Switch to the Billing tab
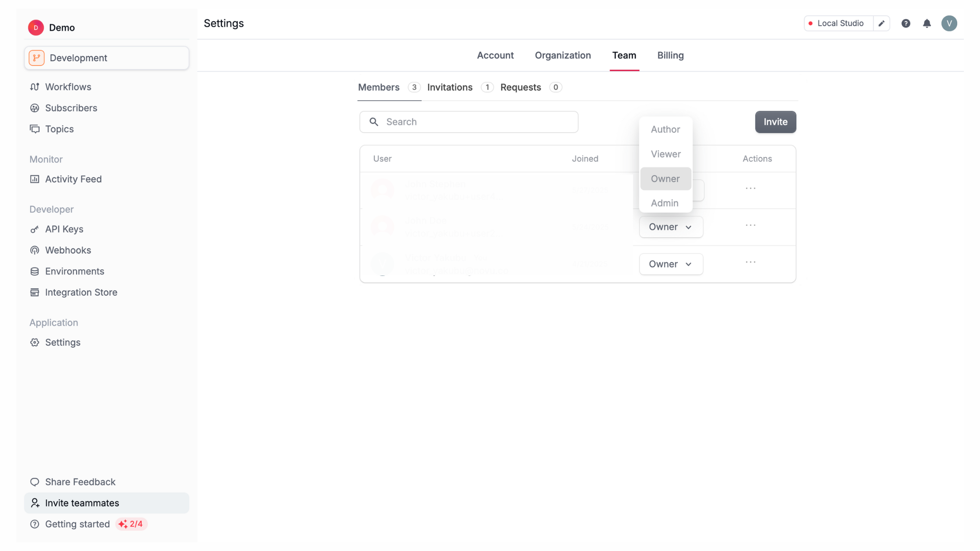 [x=670, y=56]
